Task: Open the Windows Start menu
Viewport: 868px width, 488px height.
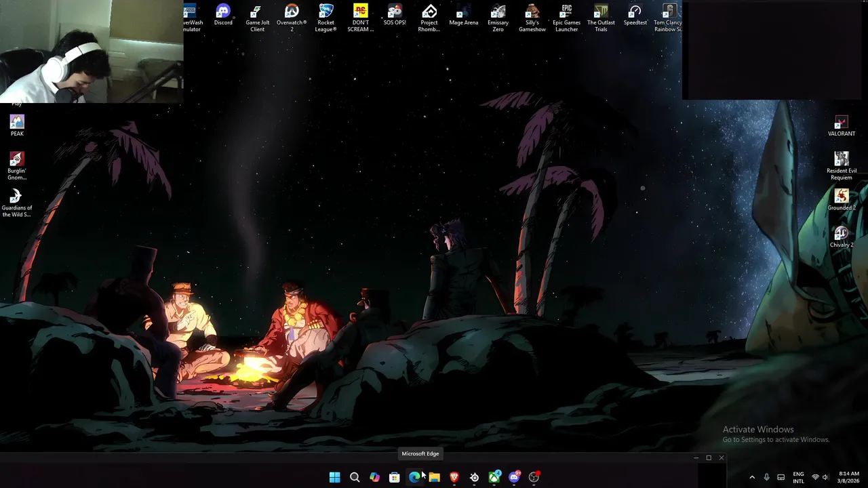Action: (x=334, y=477)
